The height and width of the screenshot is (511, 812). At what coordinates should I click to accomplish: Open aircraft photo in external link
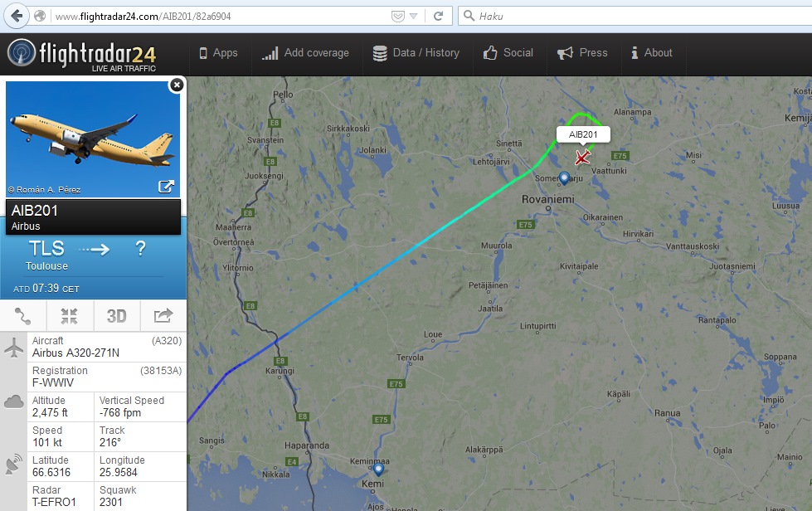click(166, 187)
